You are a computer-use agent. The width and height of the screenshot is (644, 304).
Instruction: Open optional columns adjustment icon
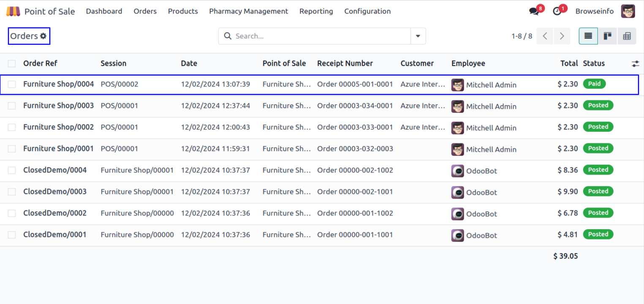coord(635,64)
